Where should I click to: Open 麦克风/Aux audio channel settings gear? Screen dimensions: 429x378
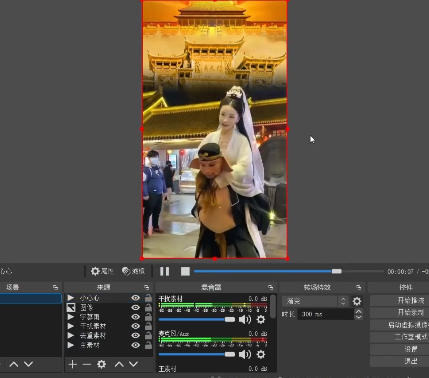click(261, 354)
